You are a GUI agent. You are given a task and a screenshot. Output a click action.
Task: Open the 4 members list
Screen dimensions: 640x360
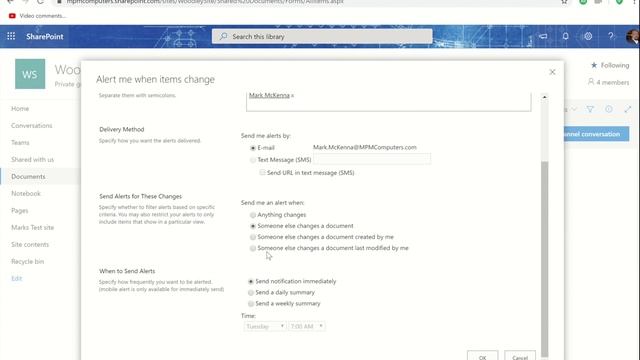coord(608,82)
